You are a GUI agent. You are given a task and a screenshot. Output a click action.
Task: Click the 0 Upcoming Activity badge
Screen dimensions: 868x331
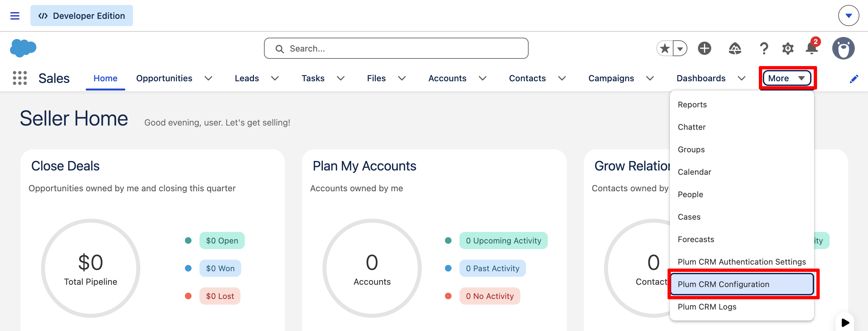point(503,240)
